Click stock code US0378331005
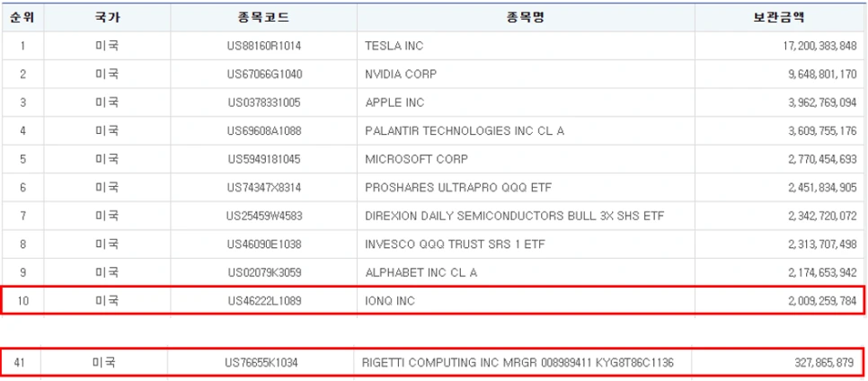868x381 pixels. pyautogui.click(x=264, y=102)
